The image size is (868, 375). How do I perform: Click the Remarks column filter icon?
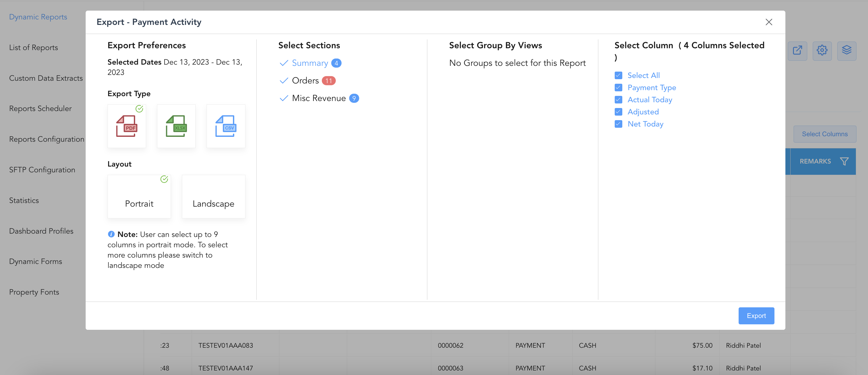844,162
